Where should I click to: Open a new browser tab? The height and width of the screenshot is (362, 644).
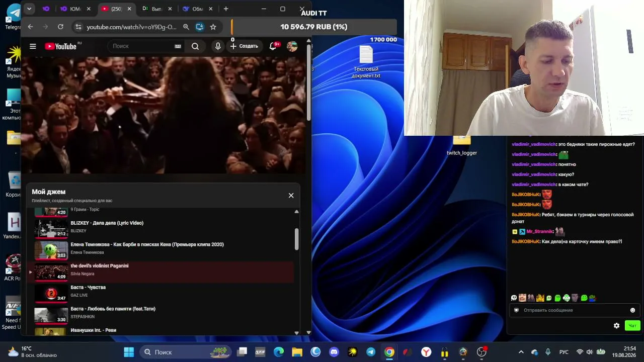point(226,9)
